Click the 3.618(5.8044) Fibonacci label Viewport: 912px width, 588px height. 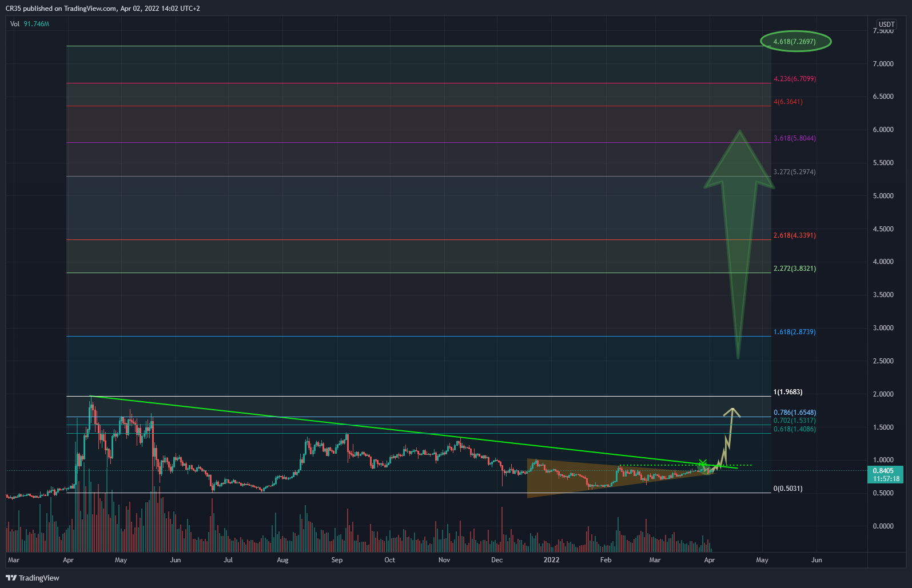click(794, 138)
